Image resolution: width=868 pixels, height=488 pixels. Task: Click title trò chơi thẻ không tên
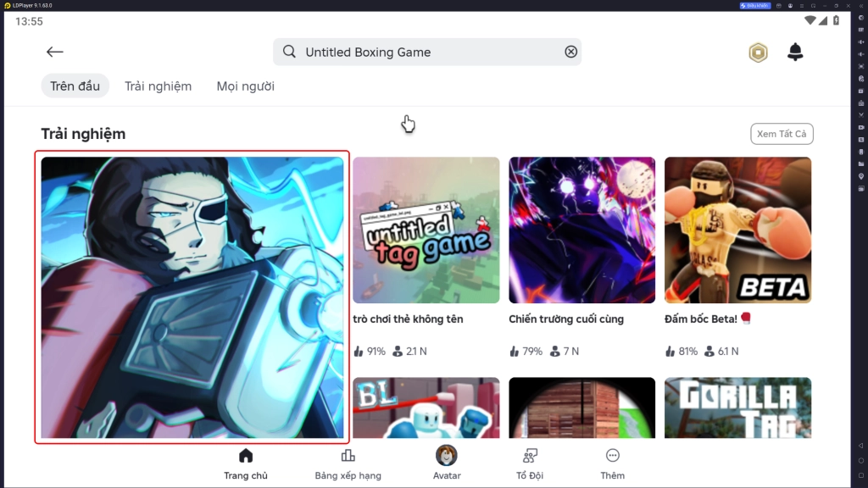click(x=408, y=319)
